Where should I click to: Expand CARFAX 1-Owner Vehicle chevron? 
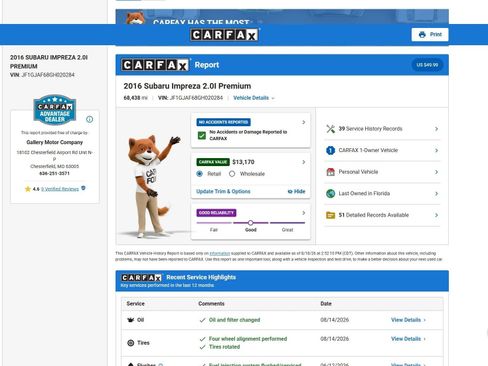(x=436, y=150)
